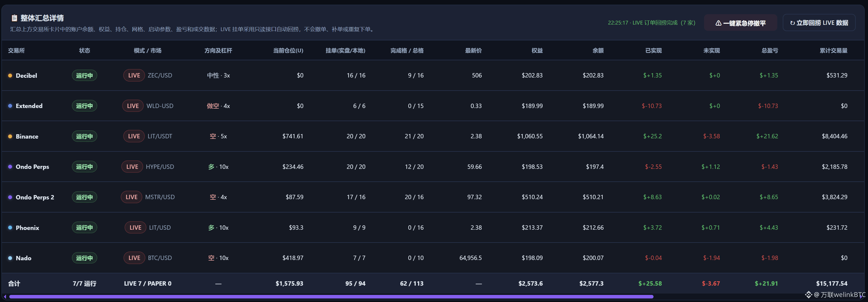Click the $15,177.54 total volume
Screen dimensions: 868x302
tap(832, 283)
